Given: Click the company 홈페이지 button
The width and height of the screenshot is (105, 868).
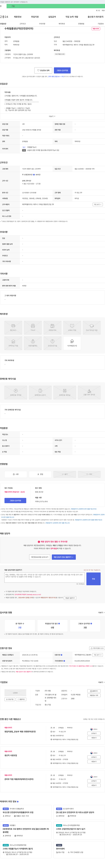Looking at the screenshot, I should click(94, 691).
